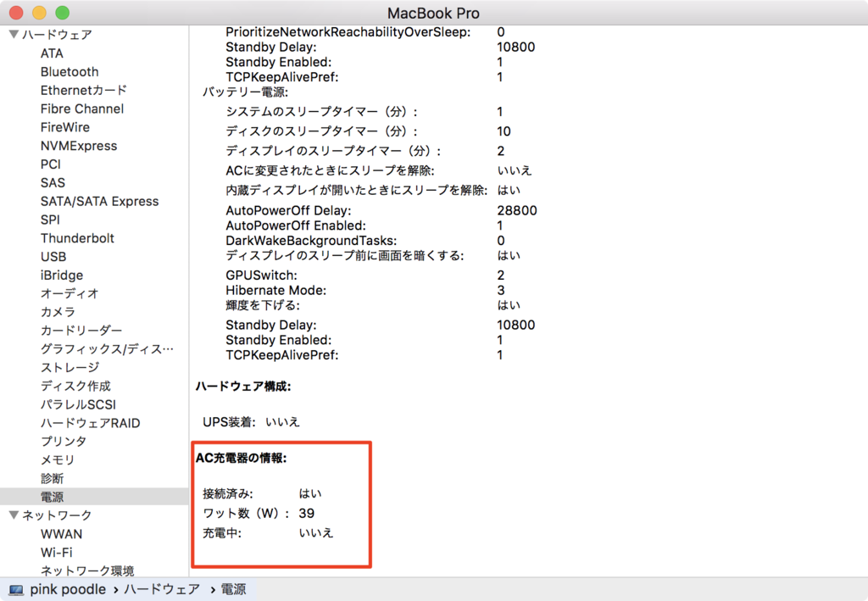Select カメラ in the sidebar
Image resolution: width=868 pixels, height=601 pixels.
[x=58, y=312]
